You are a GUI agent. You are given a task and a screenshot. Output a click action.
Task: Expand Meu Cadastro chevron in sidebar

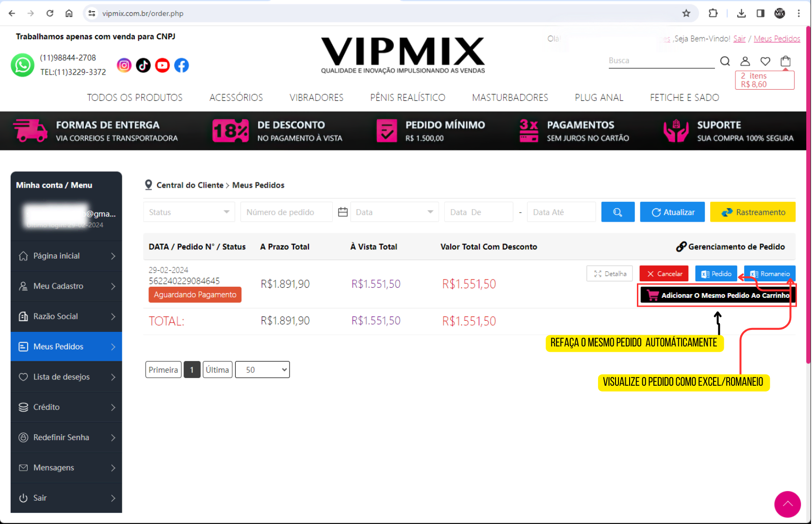pyautogui.click(x=113, y=286)
